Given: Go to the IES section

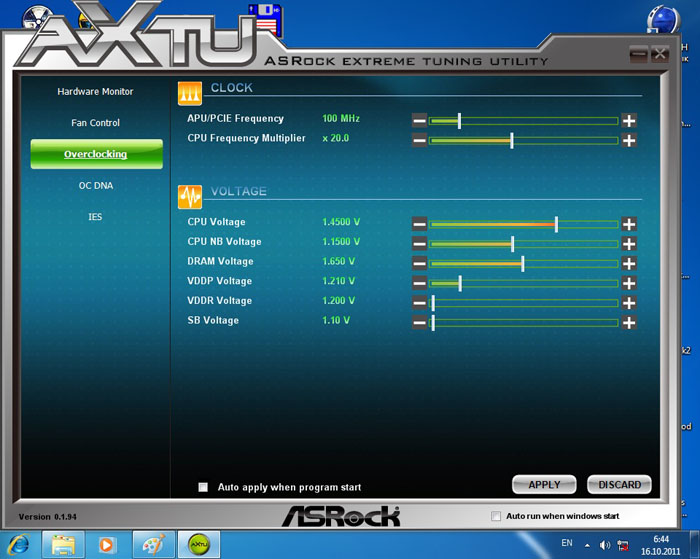Looking at the screenshot, I should click(x=95, y=217).
